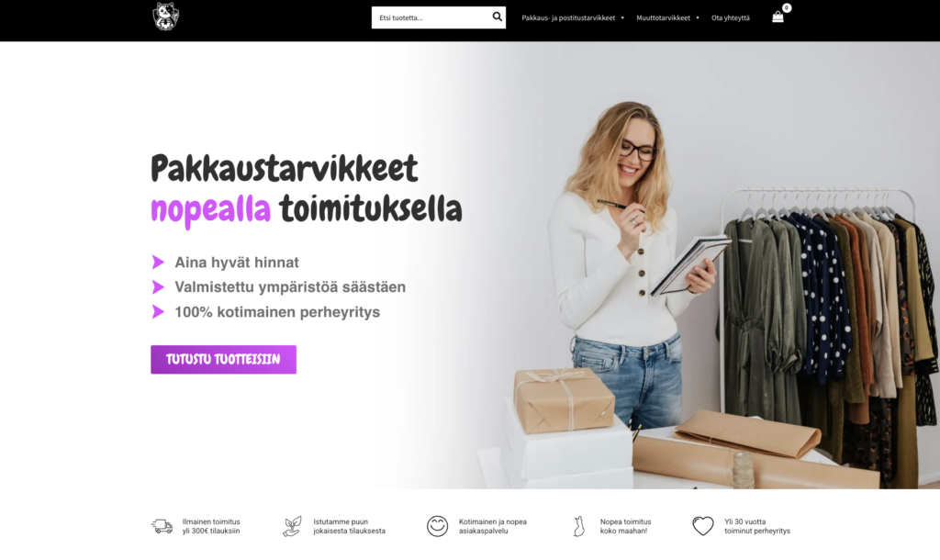Click the delivery truck icon

[162, 526]
